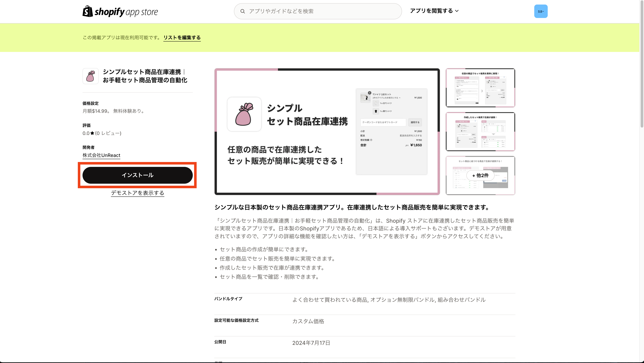Select the first screenshot thumbnail on the right

pos(480,88)
